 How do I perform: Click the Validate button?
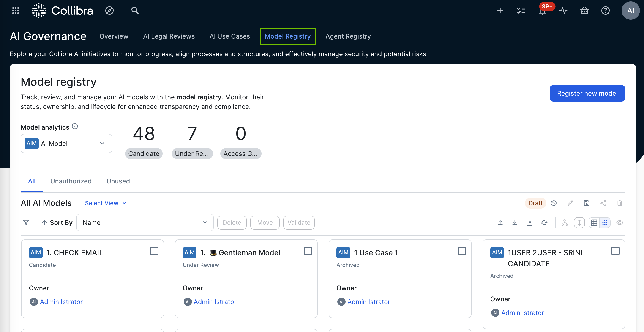[x=299, y=223]
